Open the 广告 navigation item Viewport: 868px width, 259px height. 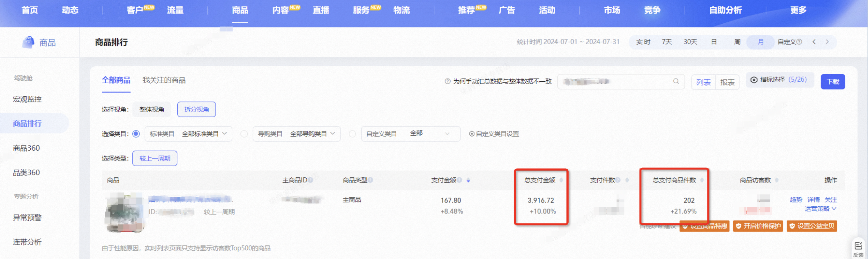(507, 10)
